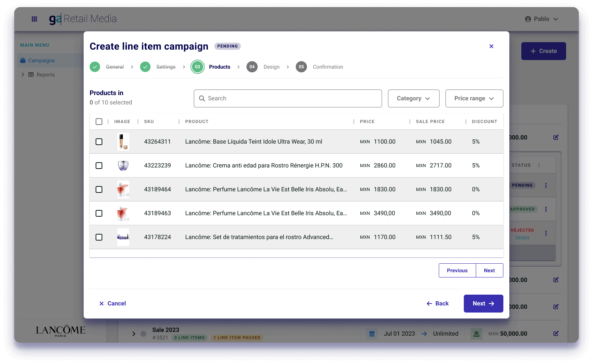
Task: Click the perfume thumbnail for SKU 43189464
Action: pyautogui.click(x=123, y=189)
